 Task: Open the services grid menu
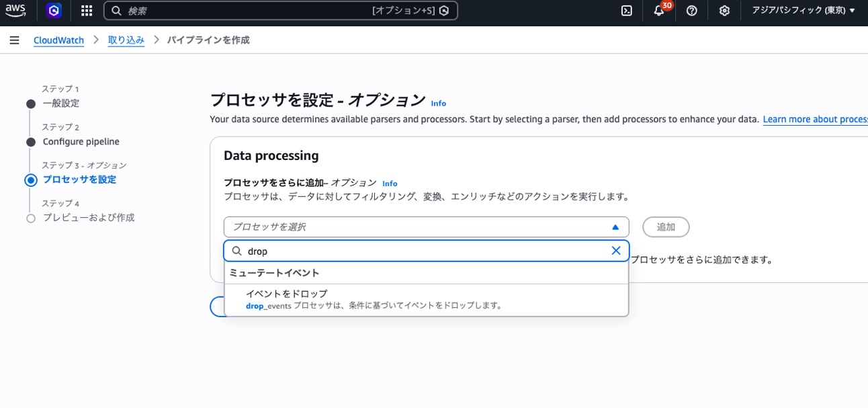coord(87,11)
